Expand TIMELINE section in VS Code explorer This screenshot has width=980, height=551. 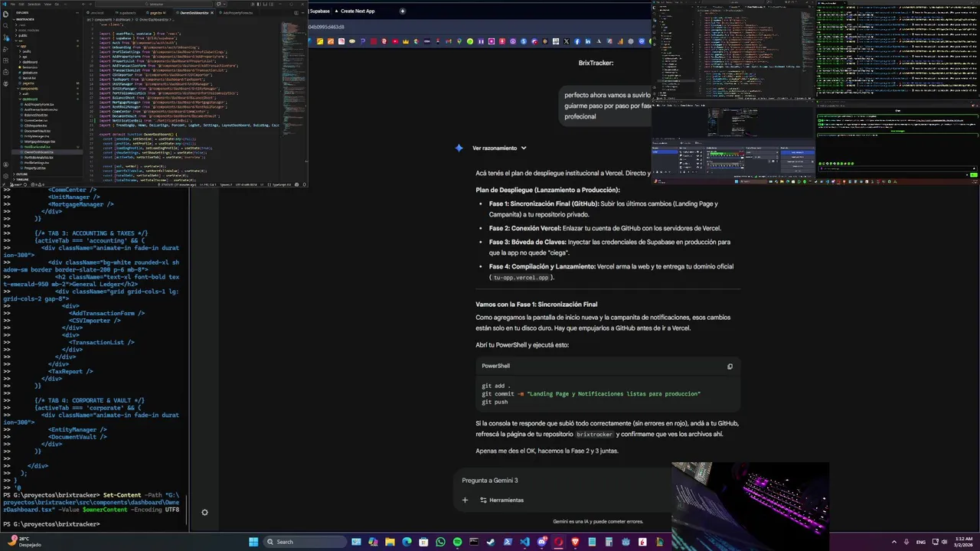(21, 180)
